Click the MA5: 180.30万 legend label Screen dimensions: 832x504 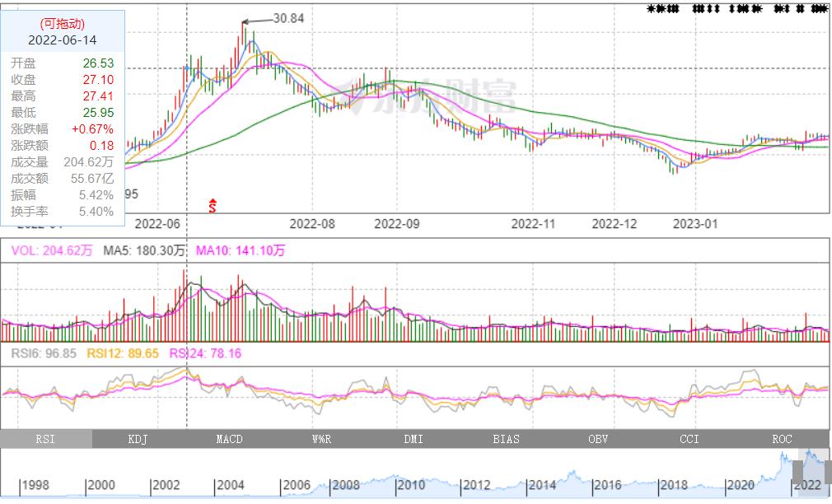tap(144, 250)
